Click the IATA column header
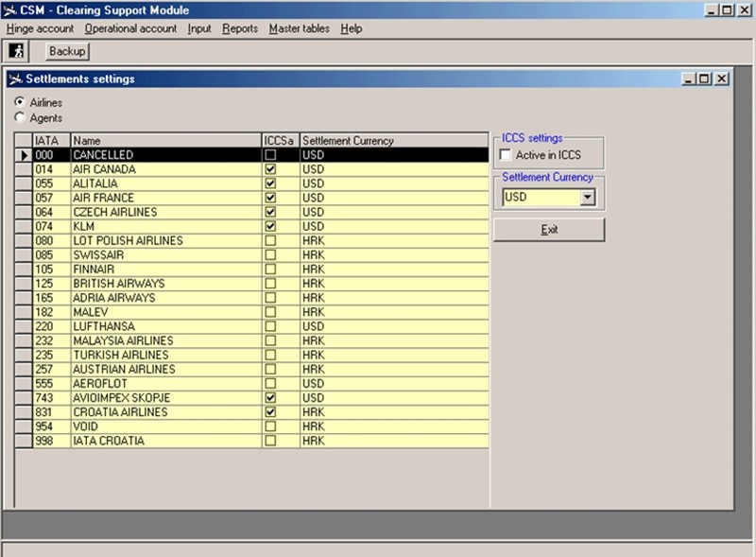Viewport: 756px width, 557px height. click(52, 141)
